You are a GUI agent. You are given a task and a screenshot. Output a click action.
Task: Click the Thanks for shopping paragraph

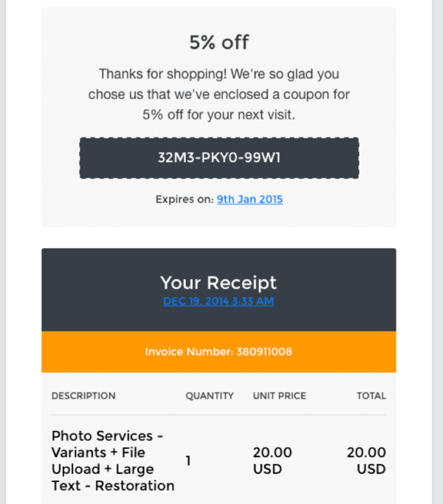tap(219, 94)
